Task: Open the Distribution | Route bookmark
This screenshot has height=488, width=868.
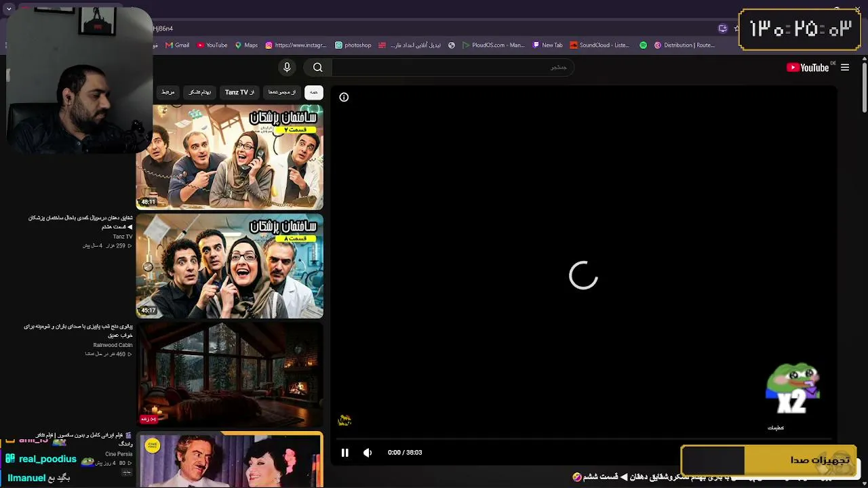Action: click(685, 45)
